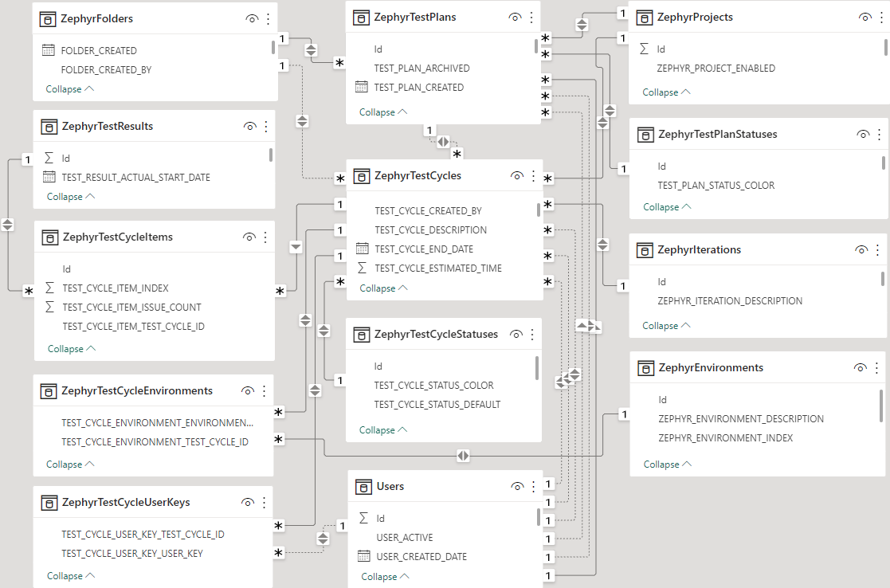The width and height of the screenshot is (890, 588).
Task: Select TEST_PLAN_ARCHIVED field in ZephyrTestPlans
Action: (x=421, y=69)
